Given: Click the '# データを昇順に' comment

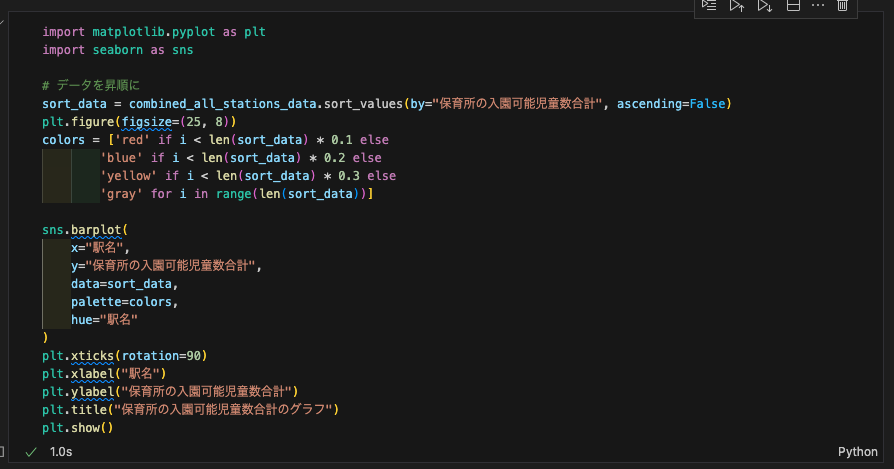Looking at the screenshot, I should [x=91, y=85].
